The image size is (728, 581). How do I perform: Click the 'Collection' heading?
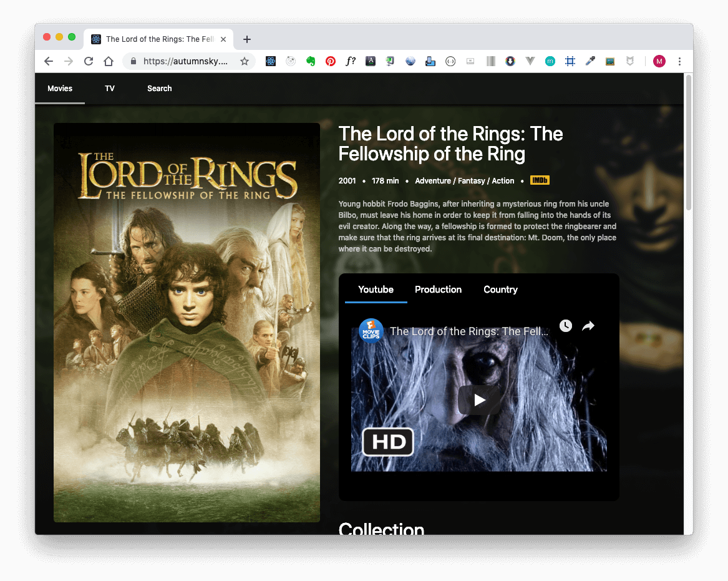coord(381,528)
